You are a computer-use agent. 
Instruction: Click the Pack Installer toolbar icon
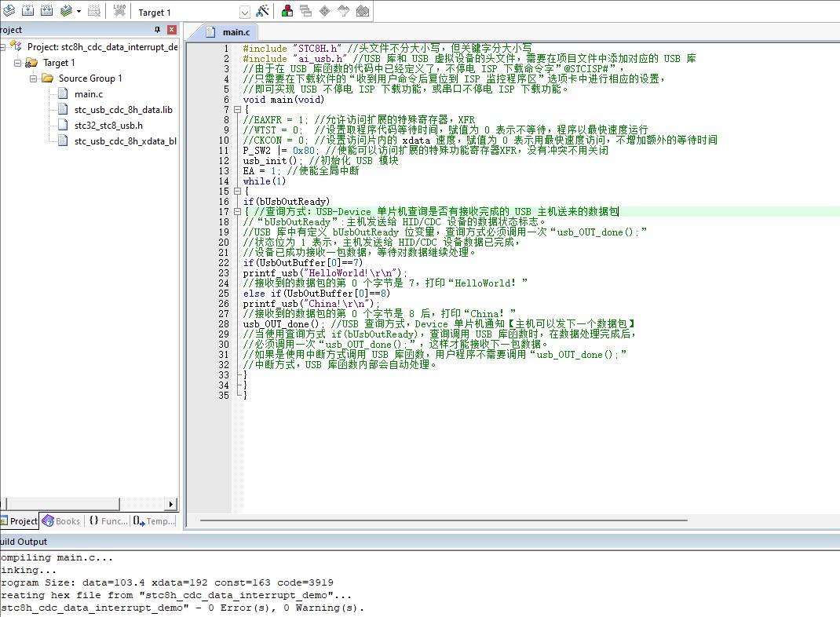[x=363, y=11]
